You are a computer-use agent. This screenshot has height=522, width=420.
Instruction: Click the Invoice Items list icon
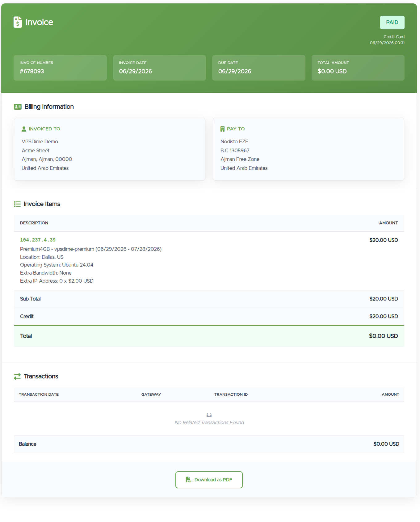[x=17, y=204]
